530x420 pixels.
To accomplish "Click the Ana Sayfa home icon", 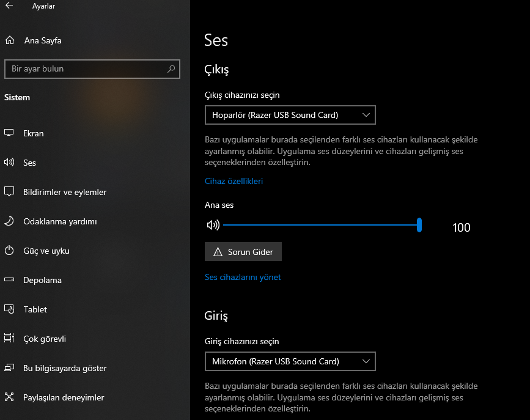I will click(9, 41).
